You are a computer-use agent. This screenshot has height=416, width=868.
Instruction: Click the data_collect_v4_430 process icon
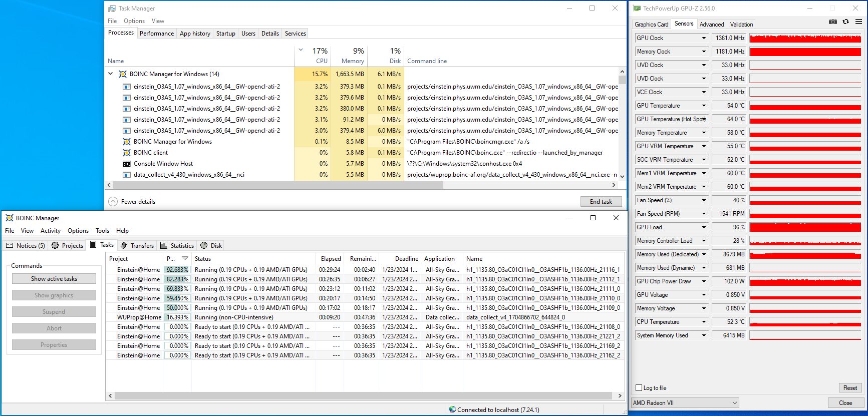tap(127, 175)
